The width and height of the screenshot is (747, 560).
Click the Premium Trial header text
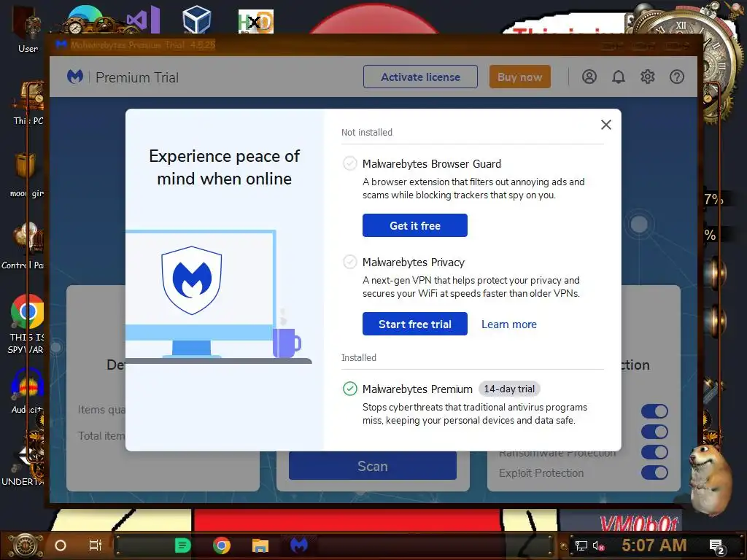click(x=137, y=77)
